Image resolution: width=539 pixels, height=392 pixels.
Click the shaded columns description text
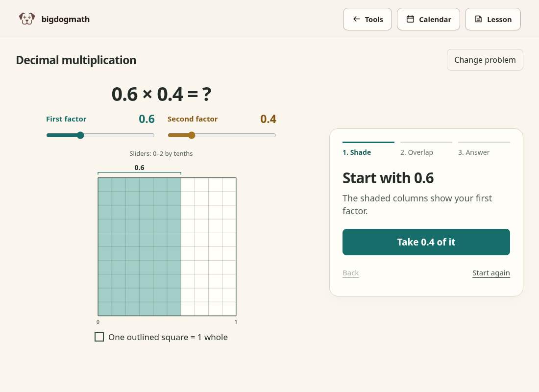417,204
